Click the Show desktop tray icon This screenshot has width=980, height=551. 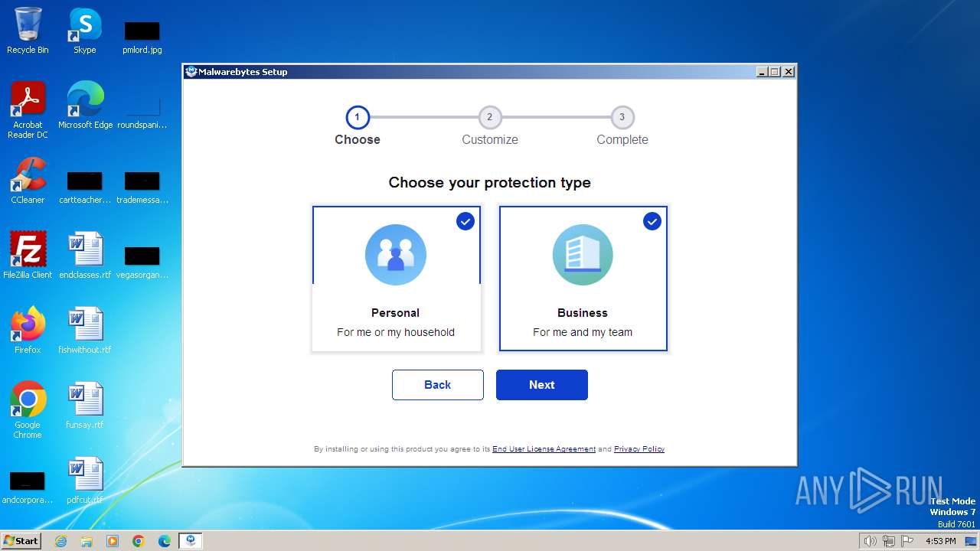[972, 541]
